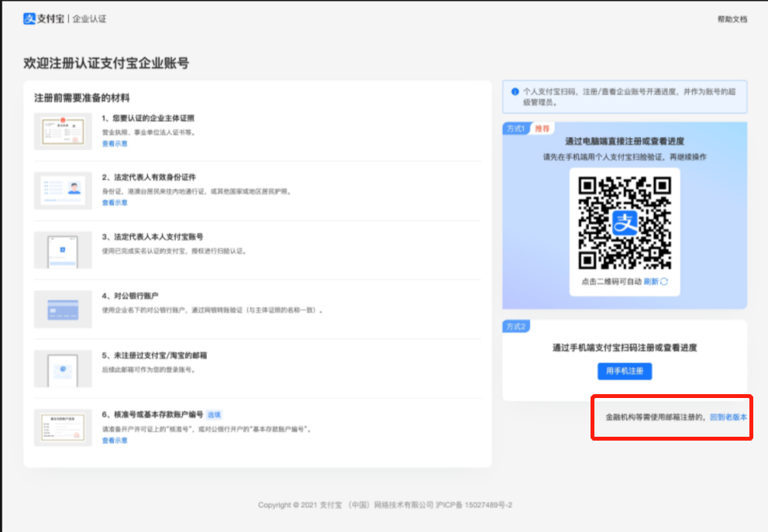Click the 选填 optional tag
Image resolution: width=768 pixels, height=532 pixels.
[214, 415]
